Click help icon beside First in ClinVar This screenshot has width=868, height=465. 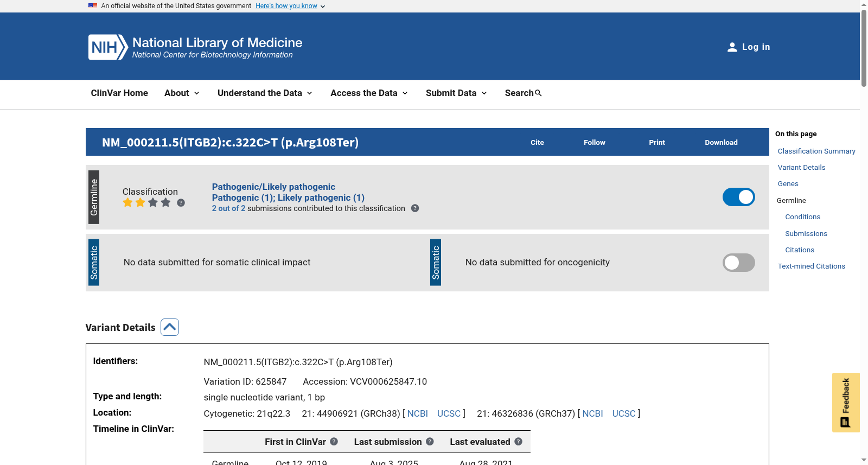(x=334, y=442)
